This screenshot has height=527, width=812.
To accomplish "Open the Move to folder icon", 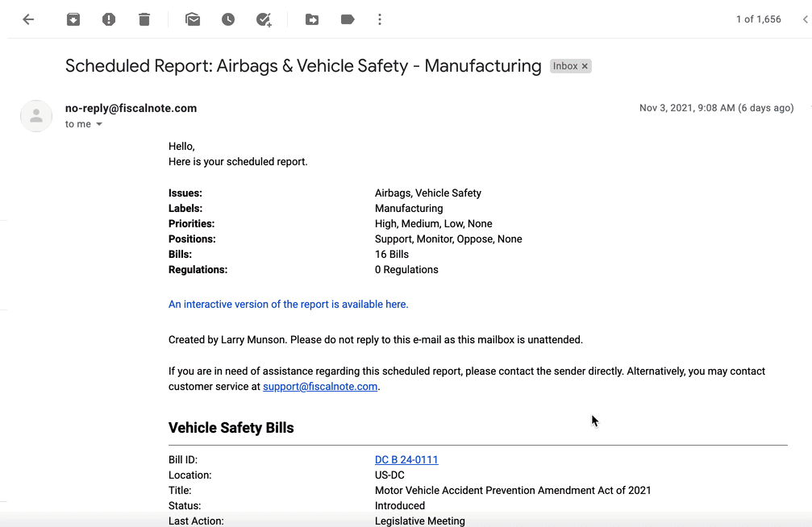I will pyautogui.click(x=312, y=19).
